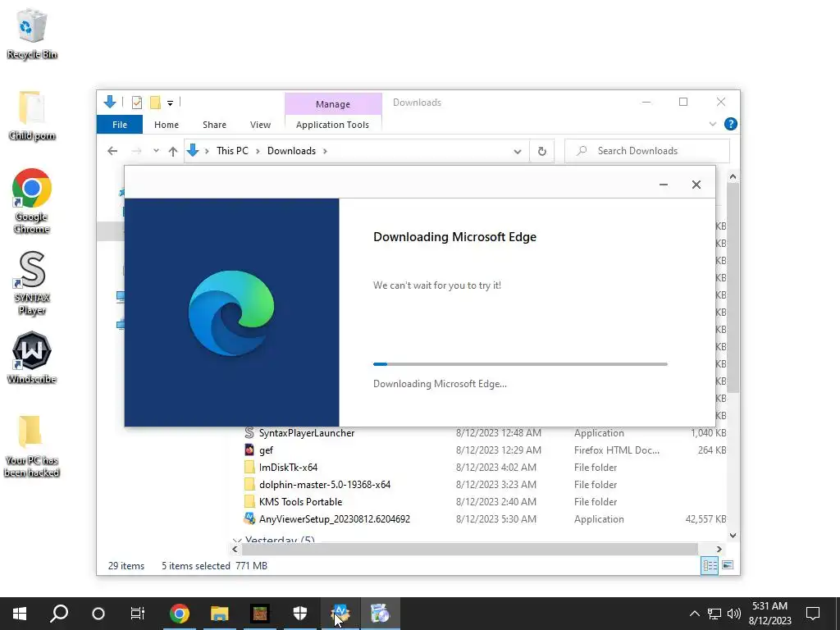Click the New folder quick access icon
The width and height of the screenshot is (840, 630).
[x=155, y=103]
